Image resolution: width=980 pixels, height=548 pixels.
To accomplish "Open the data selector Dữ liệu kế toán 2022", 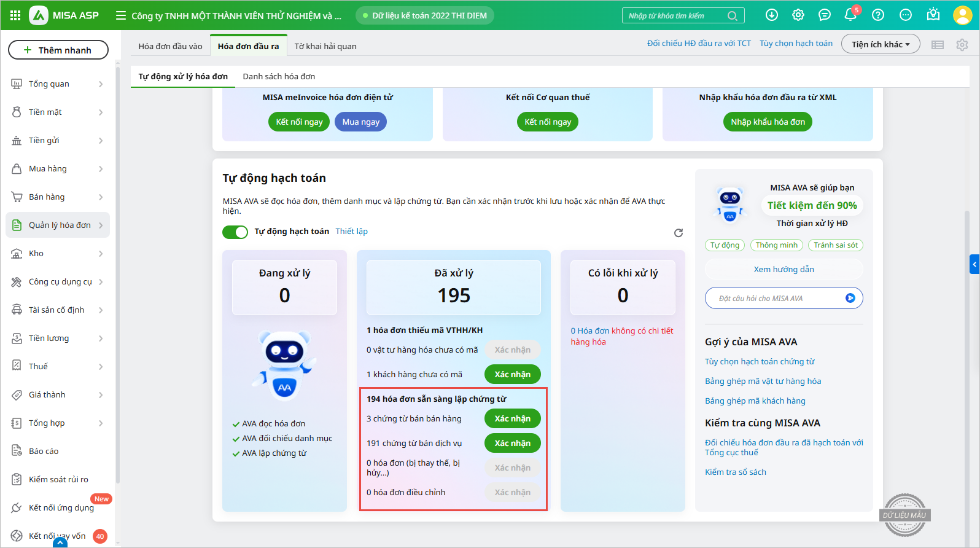I will click(x=425, y=15).
